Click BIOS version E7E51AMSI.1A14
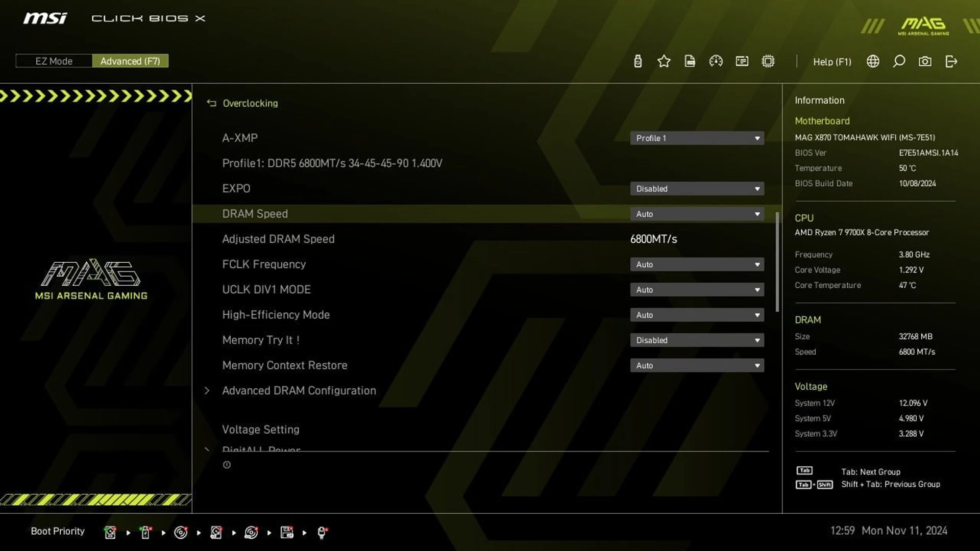 point(928,153)
